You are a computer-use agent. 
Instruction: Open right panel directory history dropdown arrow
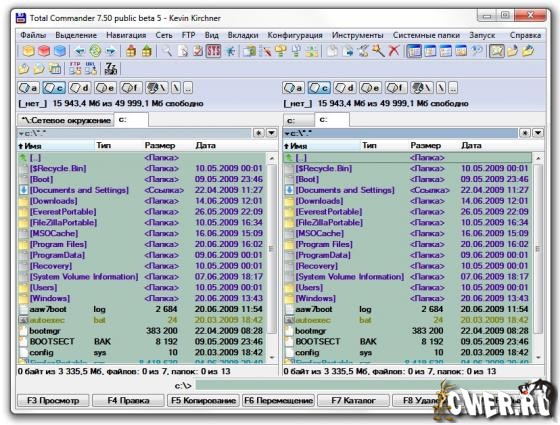[538, 133]
